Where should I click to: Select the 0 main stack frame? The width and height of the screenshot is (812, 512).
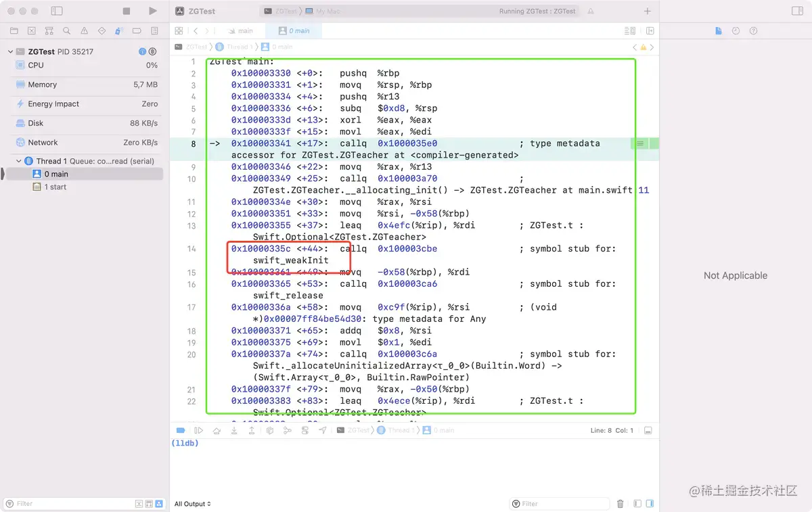tap(85, 174)
